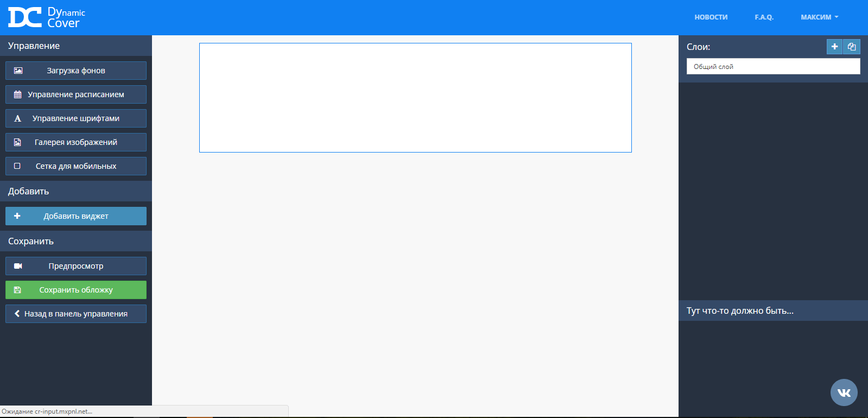Add a new layer with plus icon

pyautogui.click(x=834, y=47)
